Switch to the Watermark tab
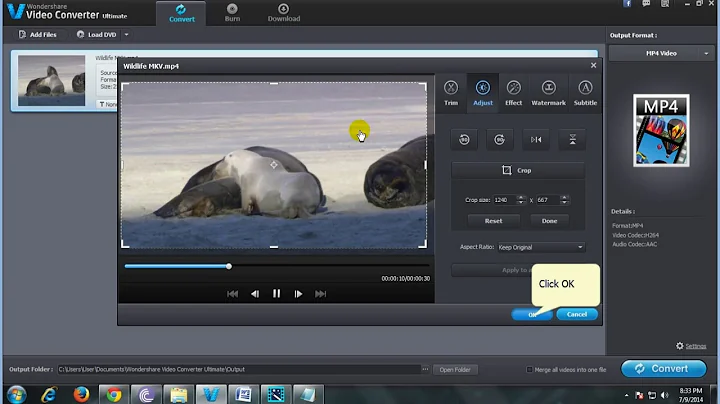 point(548,93)
